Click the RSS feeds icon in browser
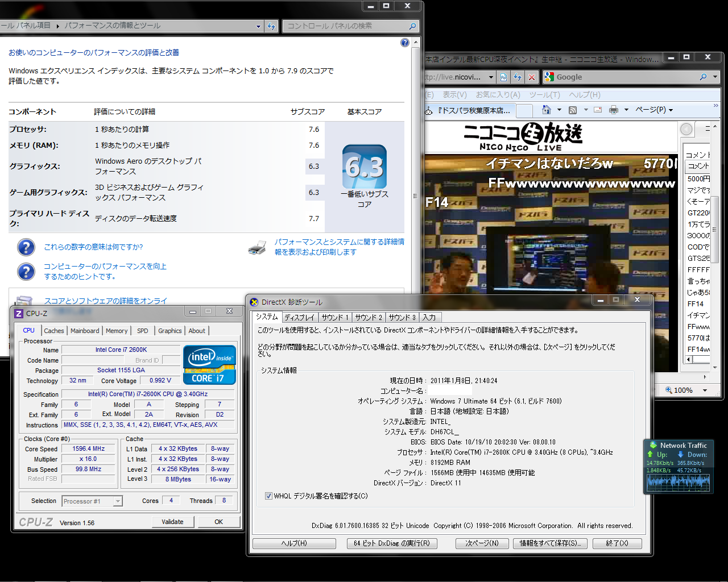728x582 pixels. point(573,110)
